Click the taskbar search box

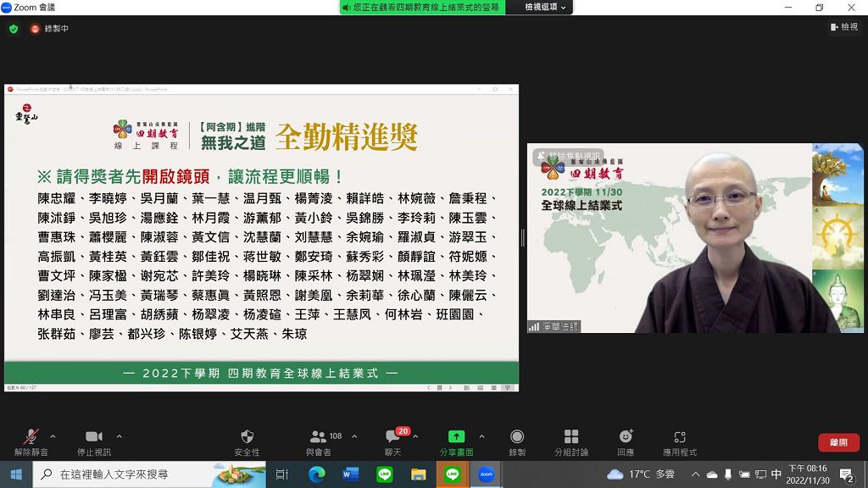pyautogui.click(x=149, y=474)
